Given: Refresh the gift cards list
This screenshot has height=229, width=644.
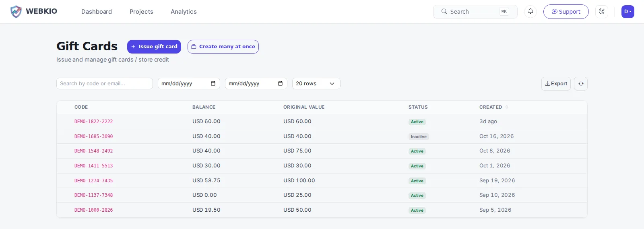Looking at the screenshot, I should (x=581, y=84).
